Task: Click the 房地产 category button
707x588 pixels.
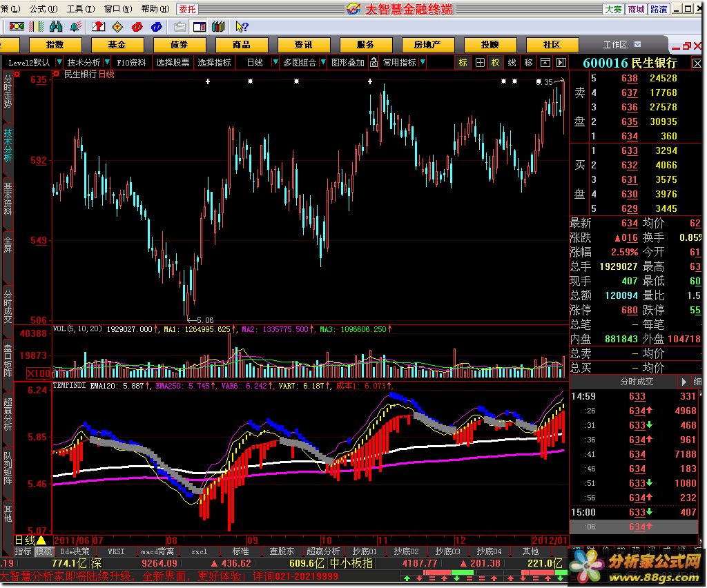Action: click(x=427, y=45)
